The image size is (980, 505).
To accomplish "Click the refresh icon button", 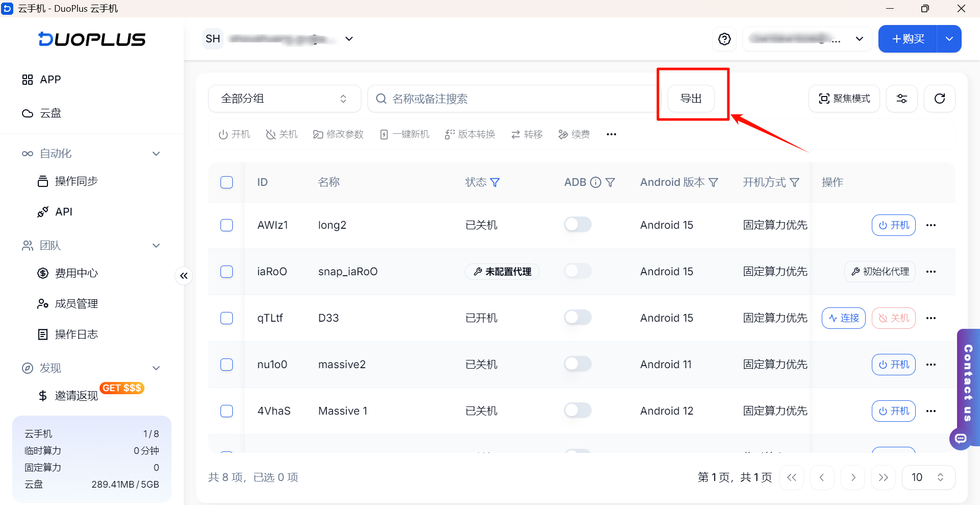I will (939, 99).
